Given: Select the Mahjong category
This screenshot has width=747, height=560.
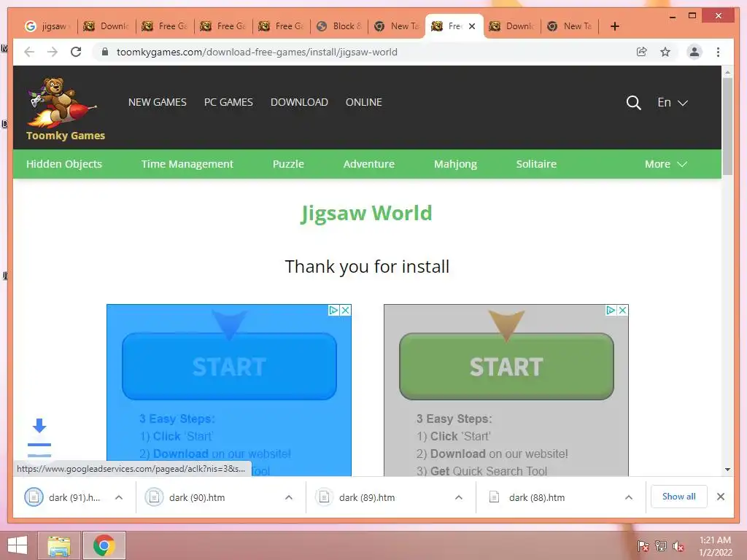Looking at the screenshot, I should pos(455,164).
